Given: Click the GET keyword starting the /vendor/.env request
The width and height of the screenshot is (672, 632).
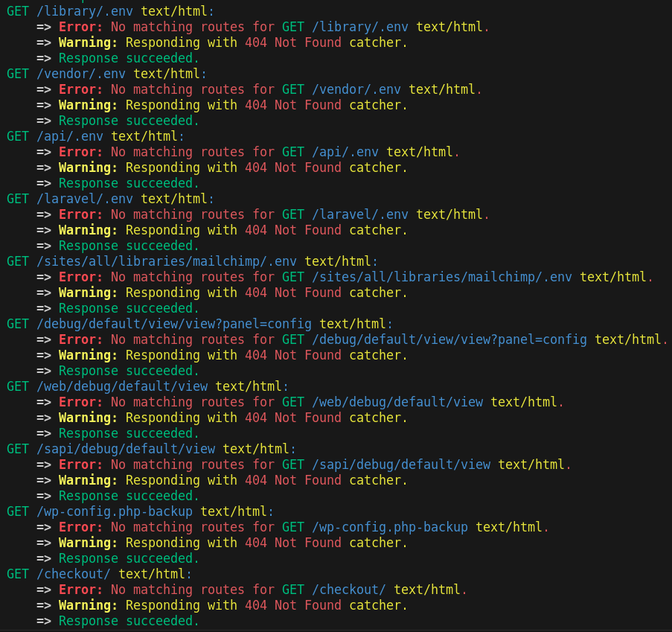Looking at the screenshot, I should [x=18, y=74].
